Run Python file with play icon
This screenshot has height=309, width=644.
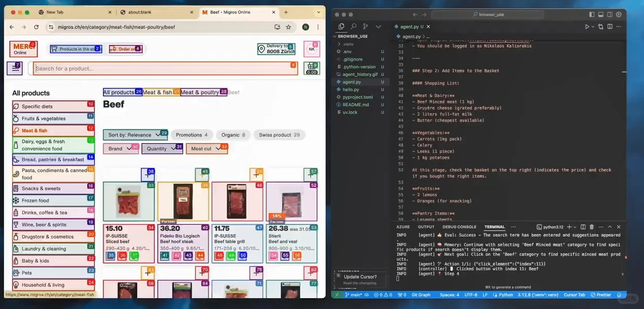coord(587,26)
